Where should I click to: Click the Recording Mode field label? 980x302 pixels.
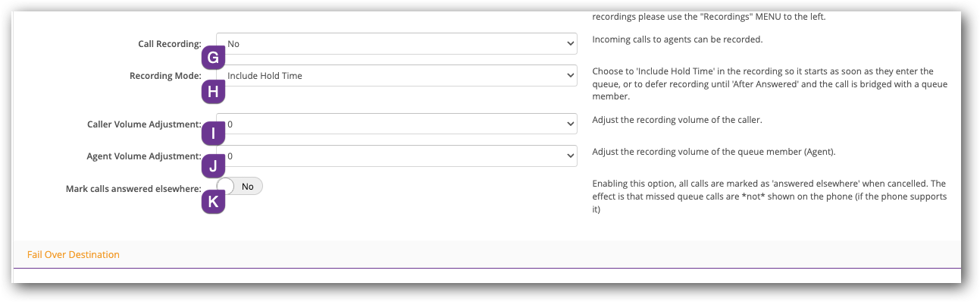(165, 76)
